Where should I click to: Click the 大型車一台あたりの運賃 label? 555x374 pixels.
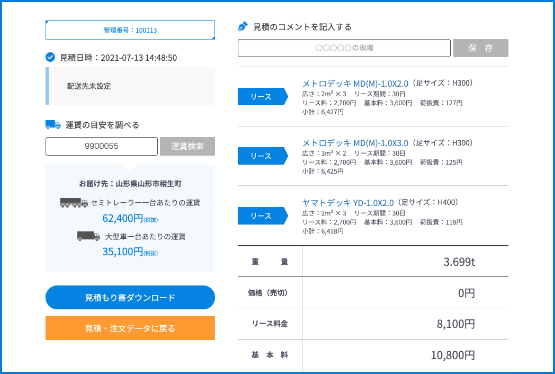pyautogui.click(x=145, y=236)
